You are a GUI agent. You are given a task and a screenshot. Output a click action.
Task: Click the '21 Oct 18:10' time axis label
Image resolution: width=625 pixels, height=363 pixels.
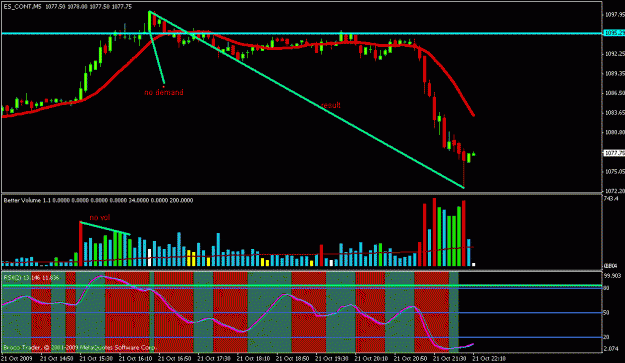[253, 358]
